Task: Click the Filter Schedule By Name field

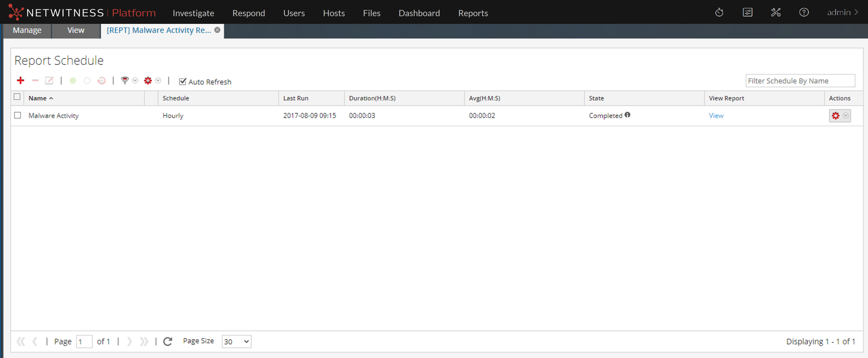Action: [800, 81]
